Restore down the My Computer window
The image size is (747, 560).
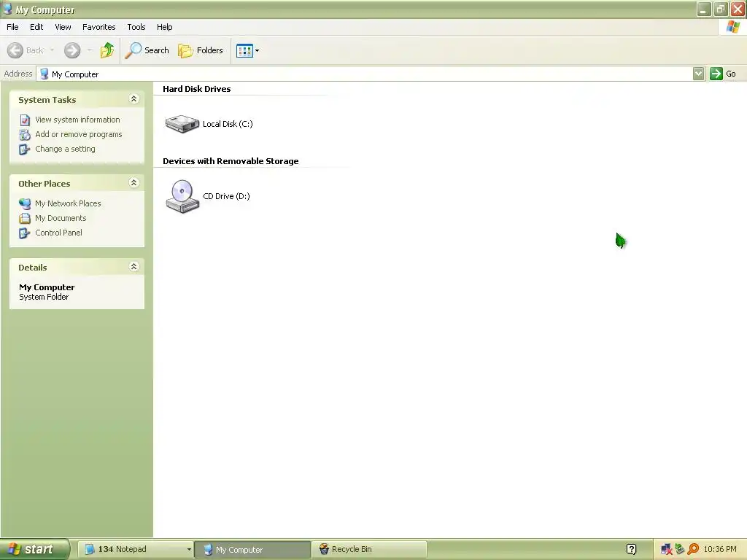(x=721, y=9)
